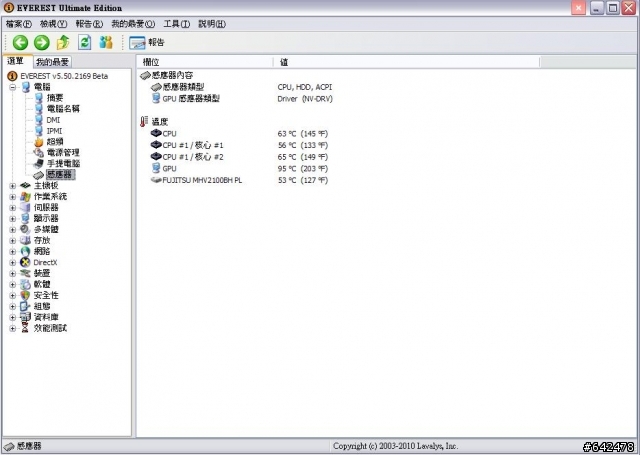Expand the 資料庫 tree node
Viewport: 640px width, 455px height.
tap(13, 317)
